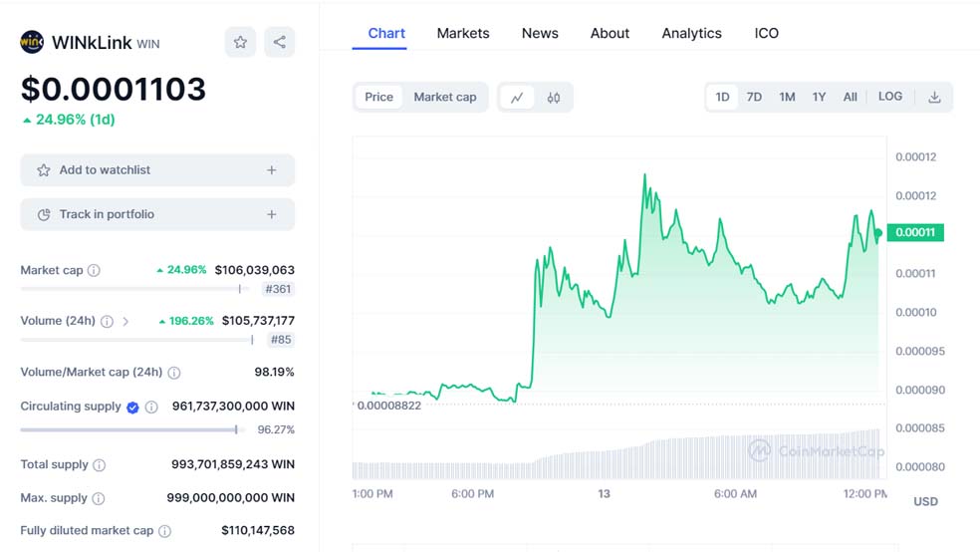Click the WINkLink coin logo
The width and height of the screenshot is (980, 552).
[x=32, y=42]
